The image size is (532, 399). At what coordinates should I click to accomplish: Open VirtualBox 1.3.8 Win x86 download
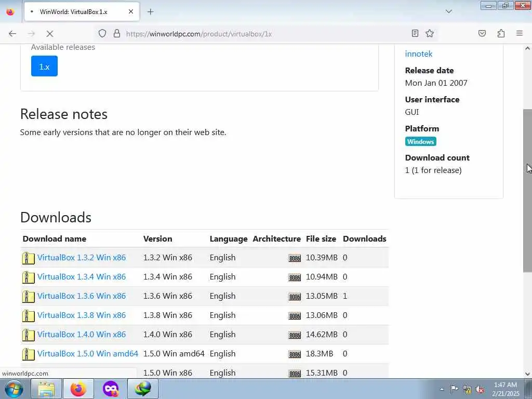click(82, 315)
